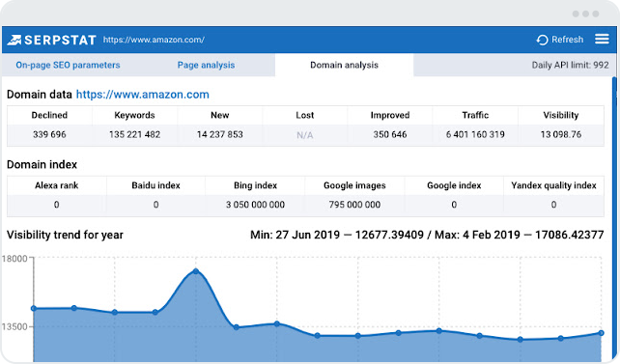Click the Keywords column header
Viewport: 620px width, 364px height.
134,116
